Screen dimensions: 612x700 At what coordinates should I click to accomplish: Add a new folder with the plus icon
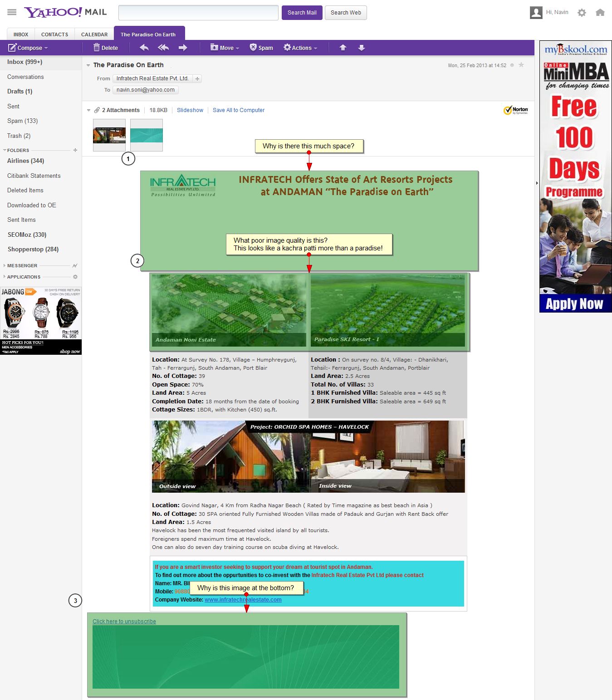tap(75, 150)
